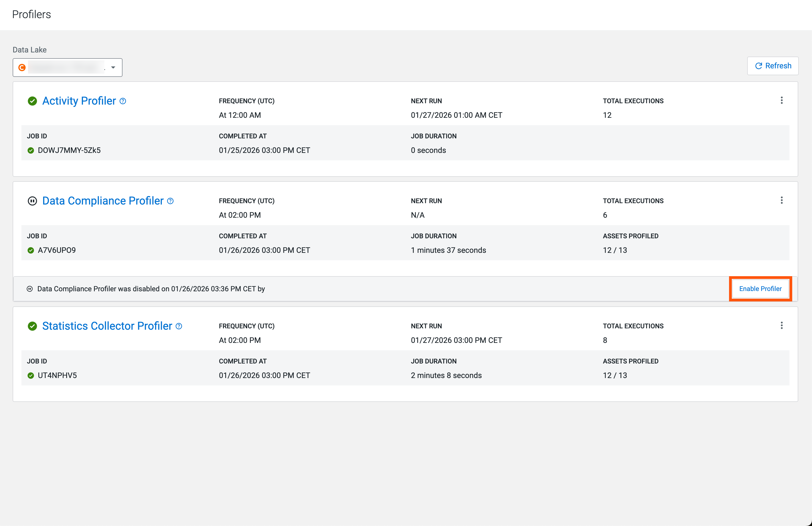812x526 pixels.
Task: Open Statistics Collector Profiler kebab menu
Action: click(781, 325)
